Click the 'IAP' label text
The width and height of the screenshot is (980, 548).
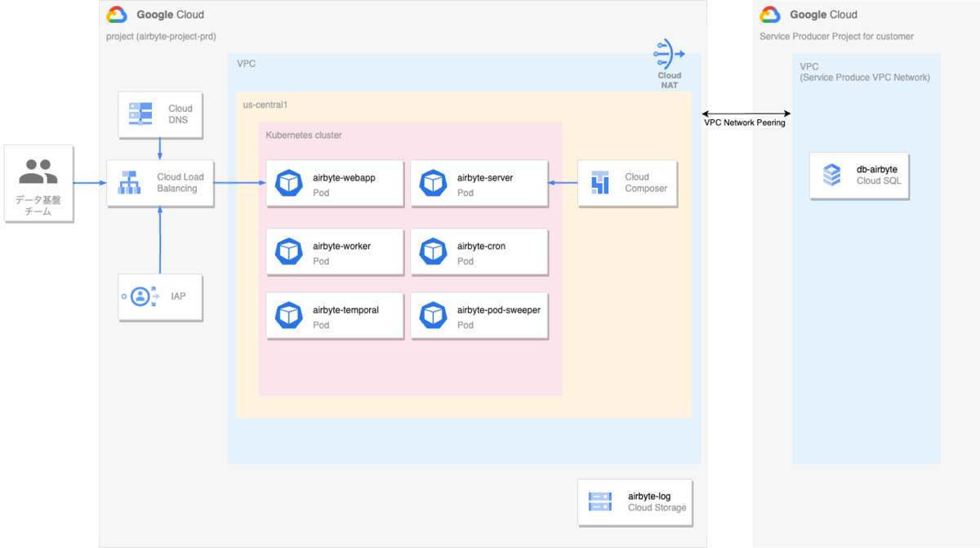click(x=178, y=296)
